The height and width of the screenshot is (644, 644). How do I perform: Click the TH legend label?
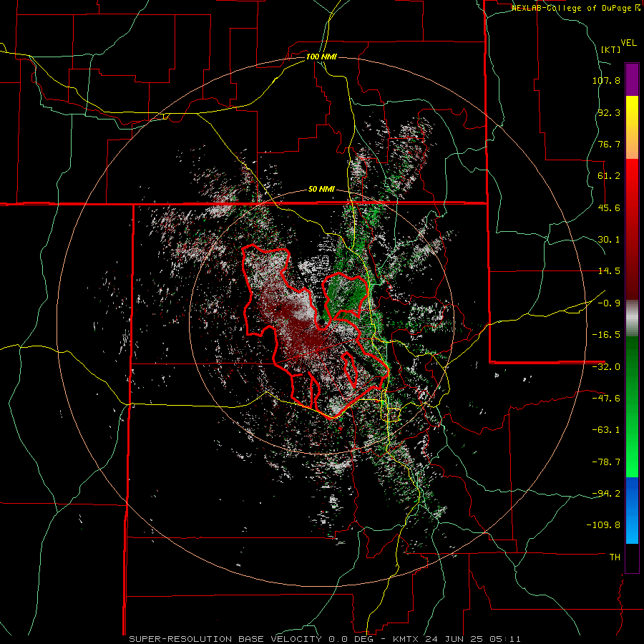click(x=615, y=557)
